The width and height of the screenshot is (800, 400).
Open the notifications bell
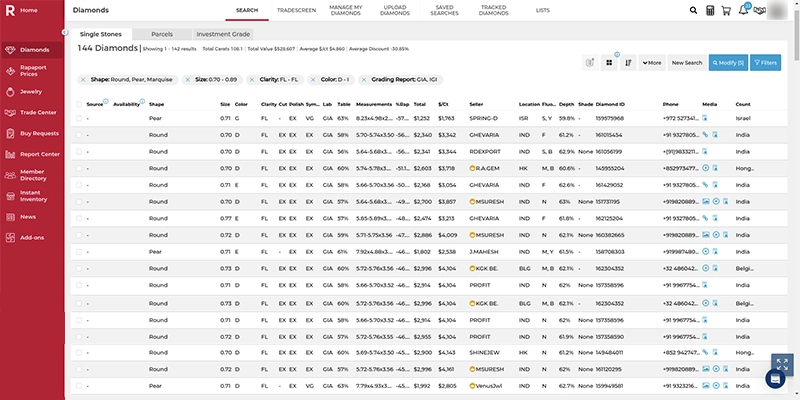743,10
